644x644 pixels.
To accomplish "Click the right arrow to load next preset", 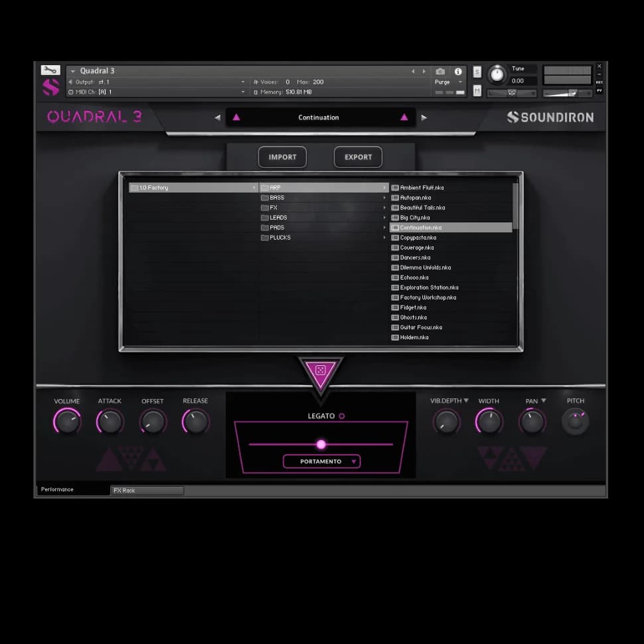I will pyautogui.click(x=424, y=117).
